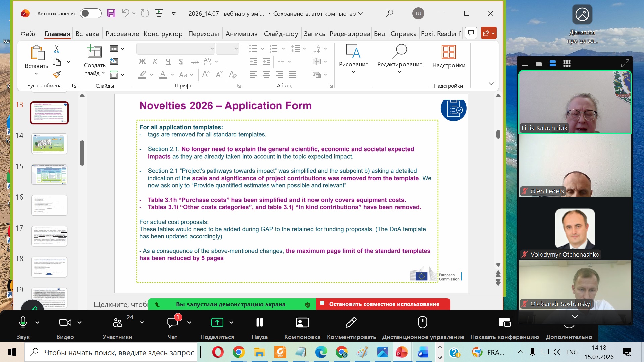This screenshot has height=362, width=644.
Task: Switch to Вставка tab
Action: pyautogui.click(x=87, y=34)
